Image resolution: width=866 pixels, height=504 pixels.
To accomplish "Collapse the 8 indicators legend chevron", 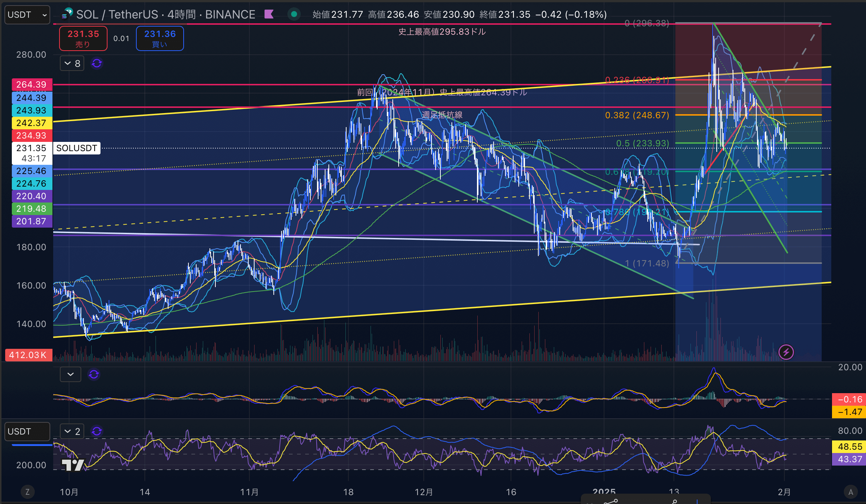I will pos(72,64).
